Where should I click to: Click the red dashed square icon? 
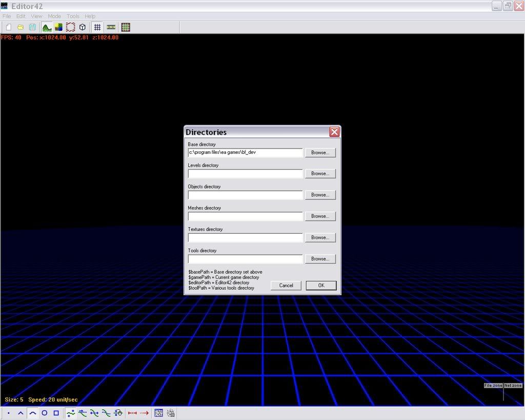(x=70, y=27)
